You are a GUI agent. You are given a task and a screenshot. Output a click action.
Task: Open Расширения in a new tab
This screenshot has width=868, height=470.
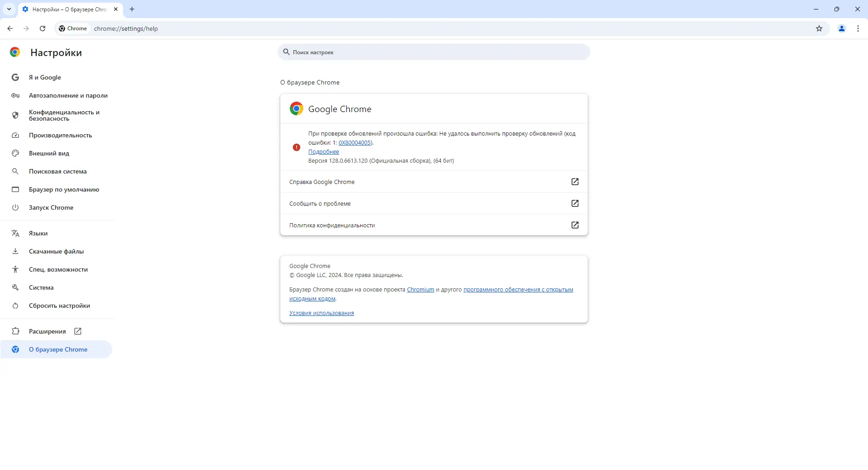pyautogui.click(x=57, y=331)
